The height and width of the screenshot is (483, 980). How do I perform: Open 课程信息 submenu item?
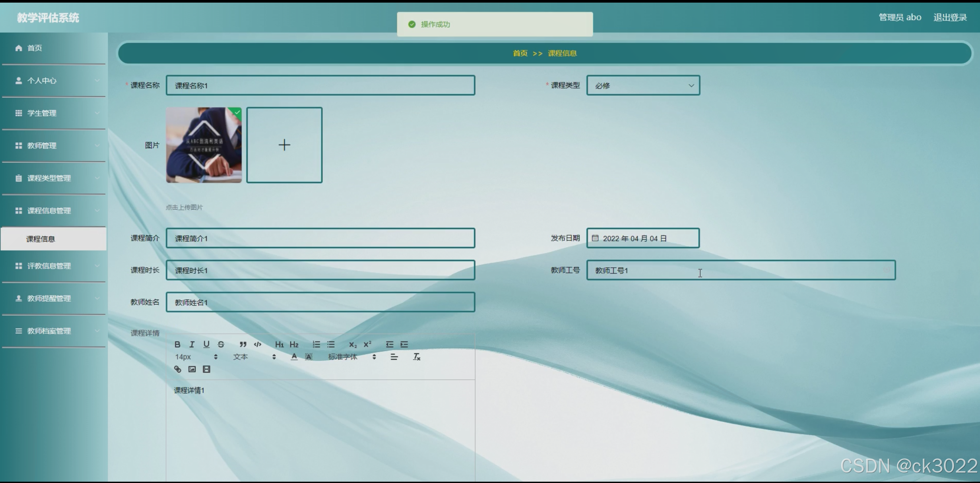tap(40, 239)
